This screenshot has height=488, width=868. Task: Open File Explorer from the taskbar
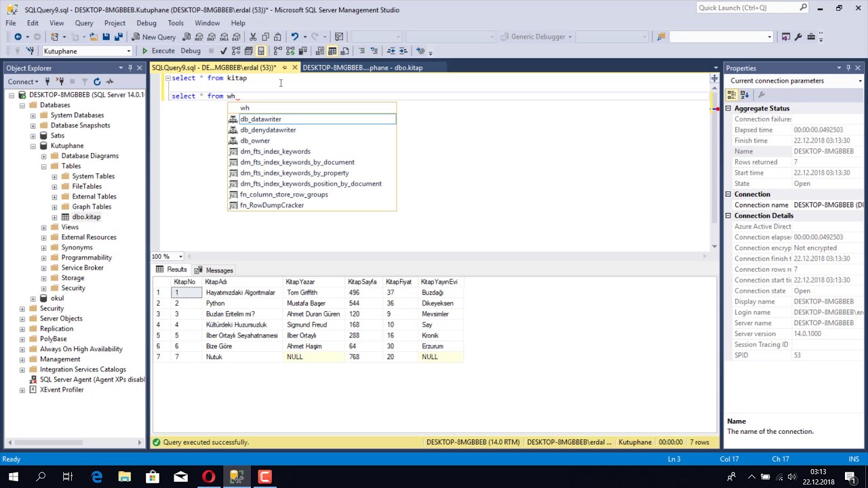[x=125, y=477]
